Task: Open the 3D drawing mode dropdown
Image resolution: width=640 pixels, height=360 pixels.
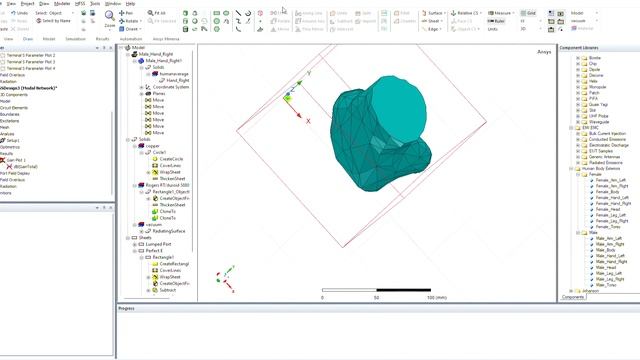Action: point(531,29)
